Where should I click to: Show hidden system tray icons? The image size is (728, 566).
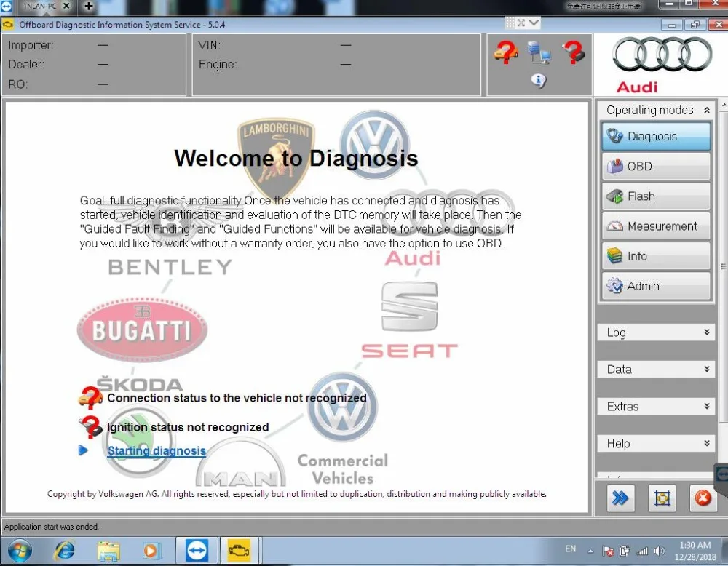coord(590,551)
